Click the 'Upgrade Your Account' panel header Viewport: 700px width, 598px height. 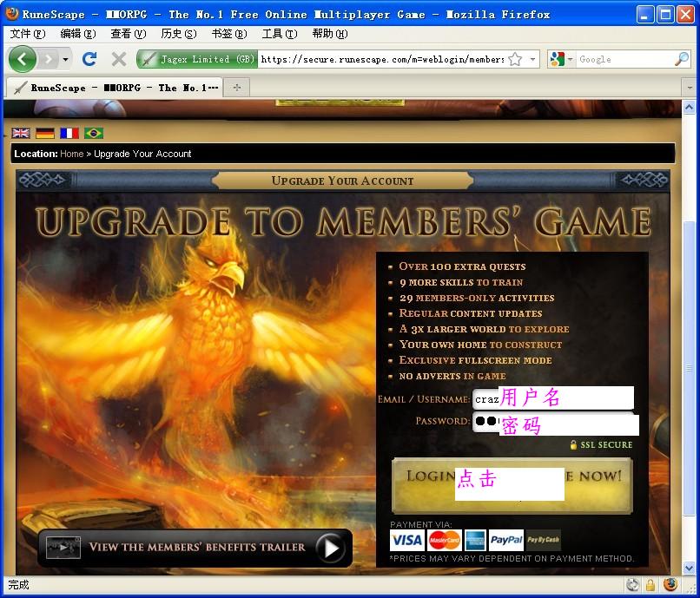(x=342, y=181)
